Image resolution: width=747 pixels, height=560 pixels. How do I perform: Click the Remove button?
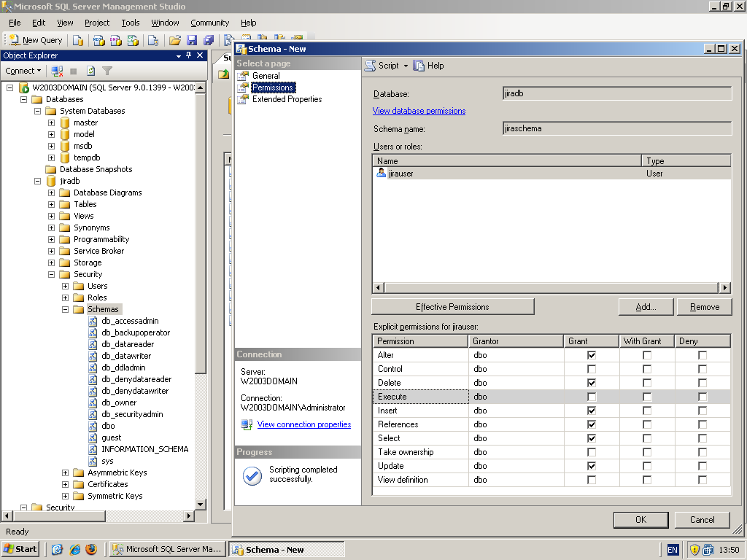(705, 307)
